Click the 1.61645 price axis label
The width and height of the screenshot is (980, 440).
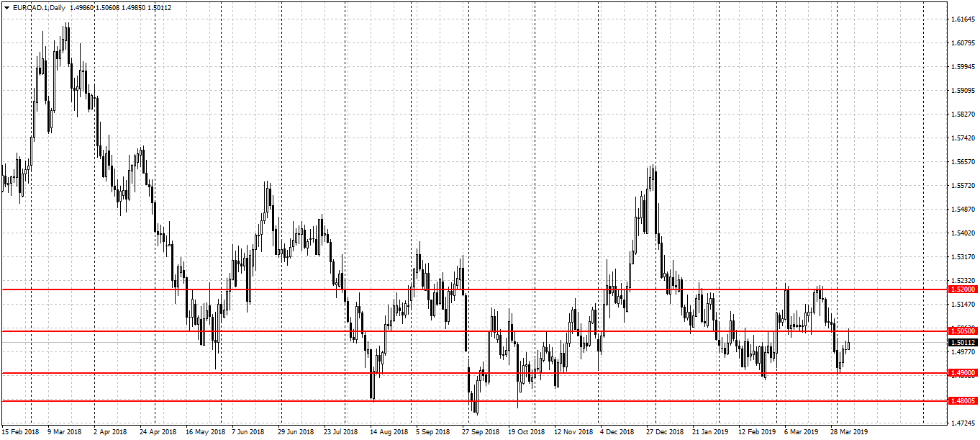[x=963, y=19]
